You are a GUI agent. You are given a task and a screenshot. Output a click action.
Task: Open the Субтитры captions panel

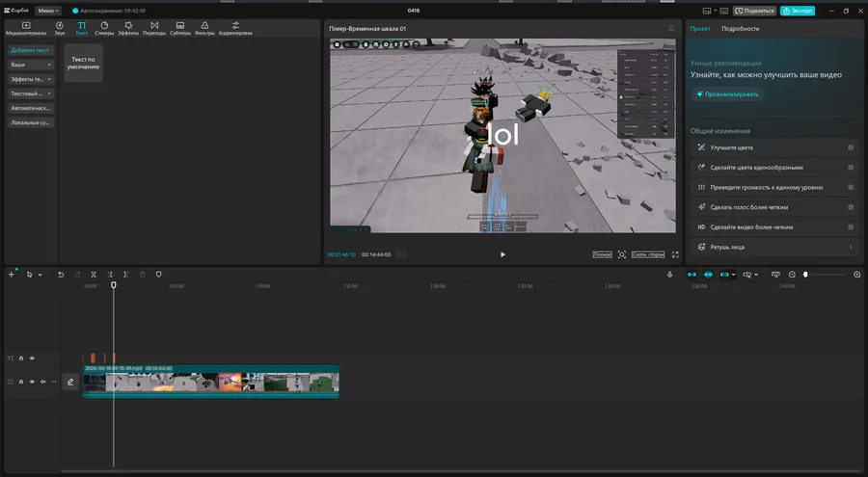[x=180, y=28]
